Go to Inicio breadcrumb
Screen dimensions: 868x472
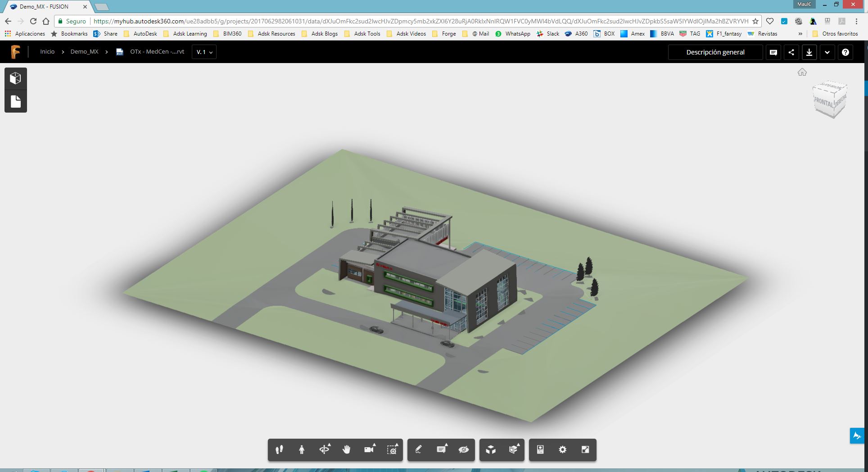click(47, 52)
